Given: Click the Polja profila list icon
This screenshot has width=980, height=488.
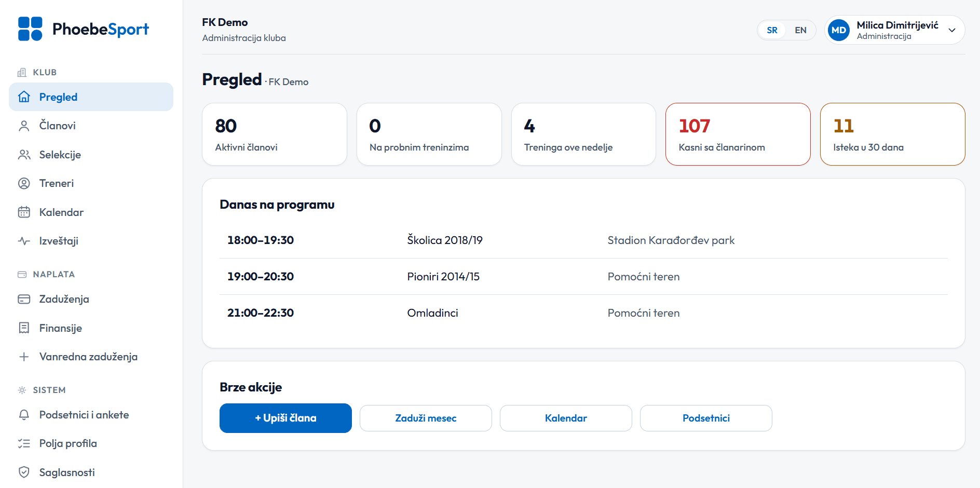Looking at the screenshot, I should 24,443.
